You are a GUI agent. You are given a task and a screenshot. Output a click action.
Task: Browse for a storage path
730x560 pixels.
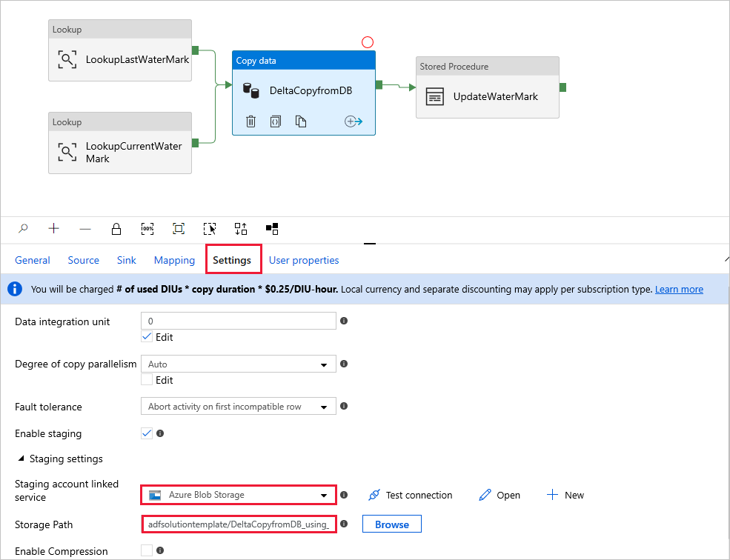[391, 524]
